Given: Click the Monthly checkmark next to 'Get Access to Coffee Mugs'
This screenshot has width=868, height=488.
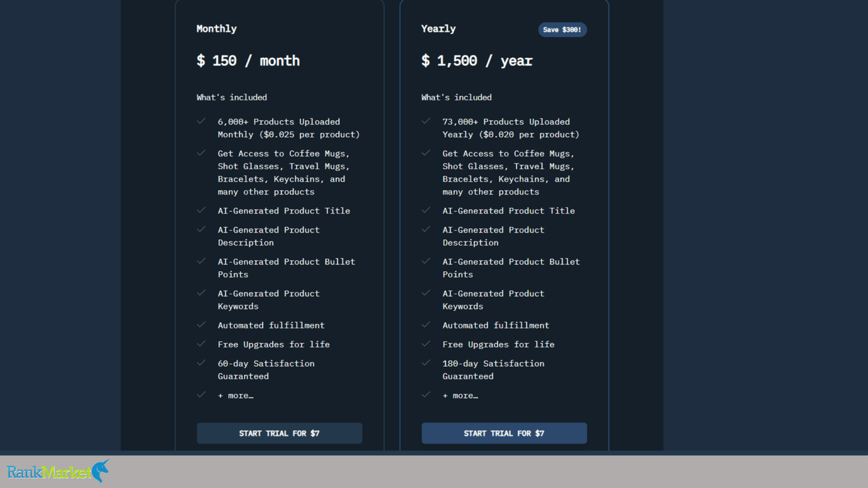Looking at the screenshot, I should (201, 152).
